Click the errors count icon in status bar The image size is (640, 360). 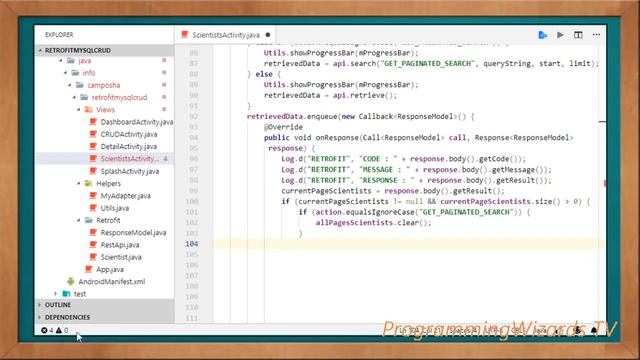pyautogui.click(x=44, y=330)
